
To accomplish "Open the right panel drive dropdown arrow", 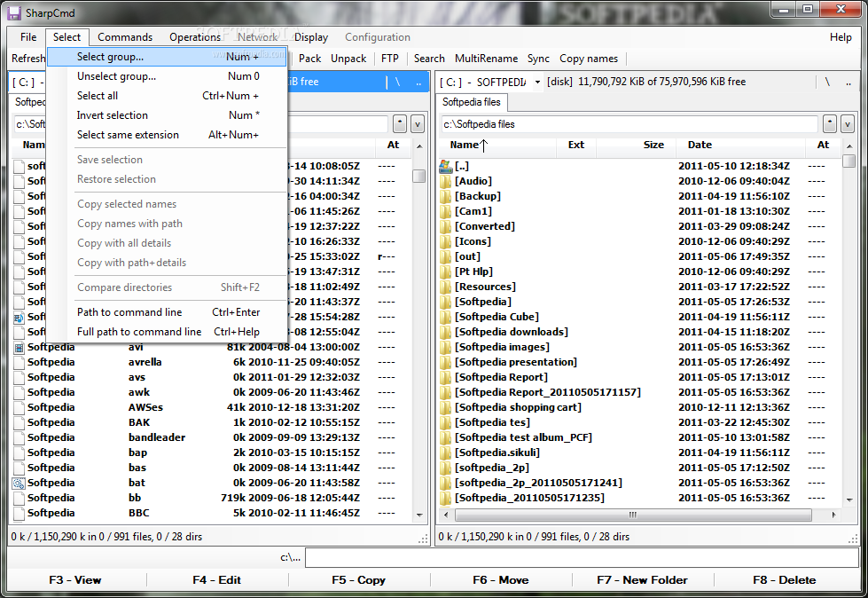I will [537, 82].
